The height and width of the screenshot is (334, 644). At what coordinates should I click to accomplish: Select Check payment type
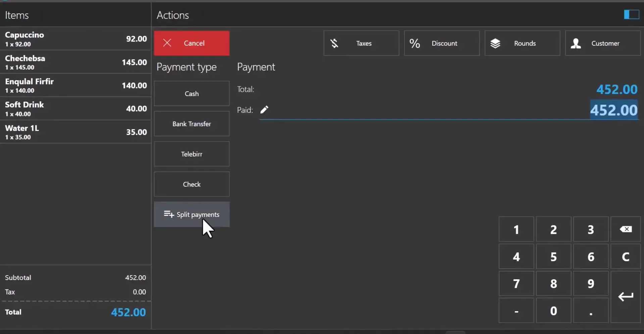tap(192, 184)
